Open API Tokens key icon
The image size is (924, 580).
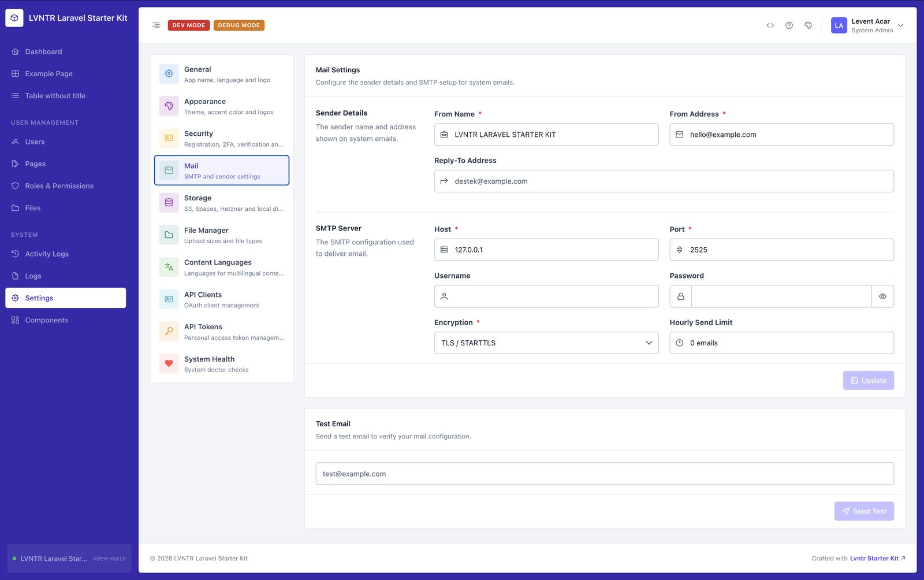pyautogui.click(x=169, y=332)
